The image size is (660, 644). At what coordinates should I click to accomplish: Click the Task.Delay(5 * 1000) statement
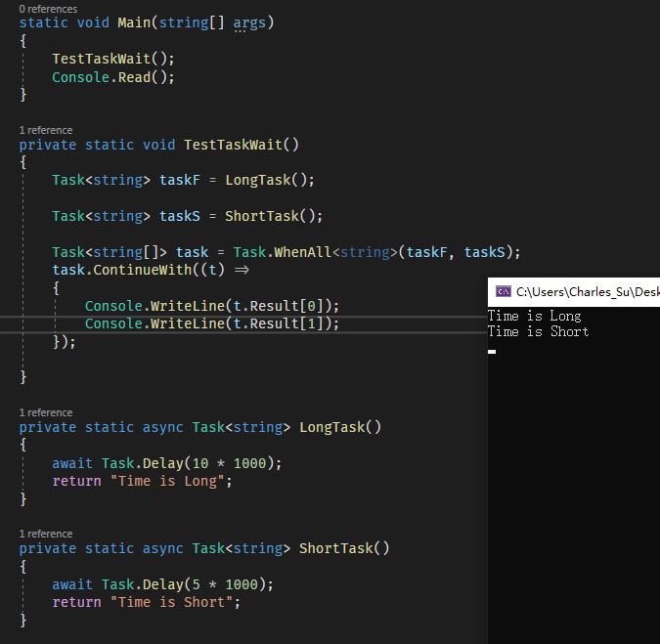pos(162,584)
